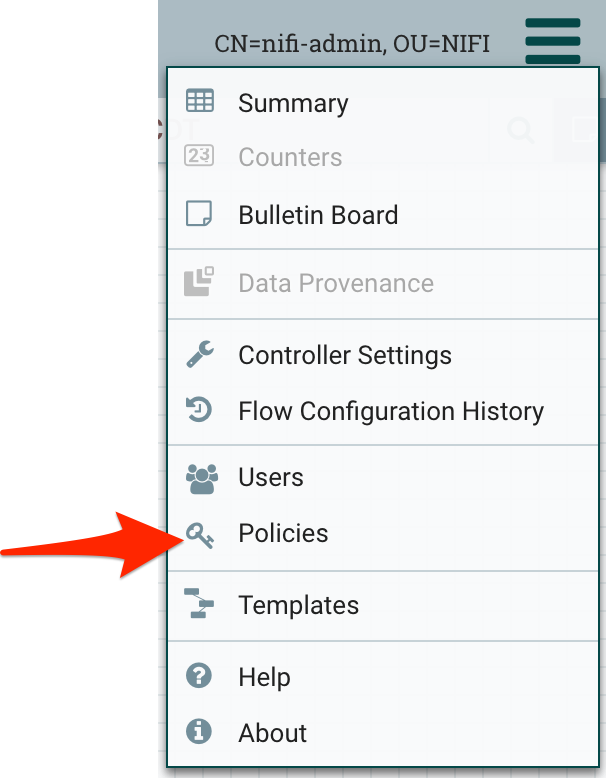Click the Counters number icon

200,156
